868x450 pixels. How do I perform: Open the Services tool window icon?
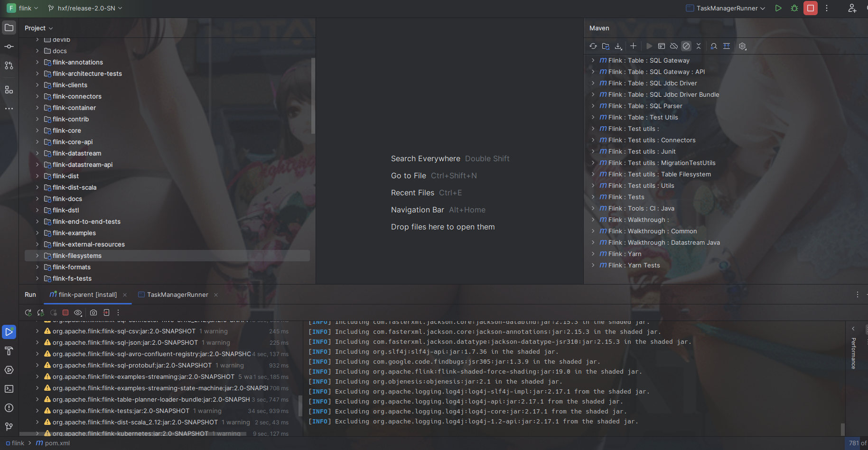[9, 370]
